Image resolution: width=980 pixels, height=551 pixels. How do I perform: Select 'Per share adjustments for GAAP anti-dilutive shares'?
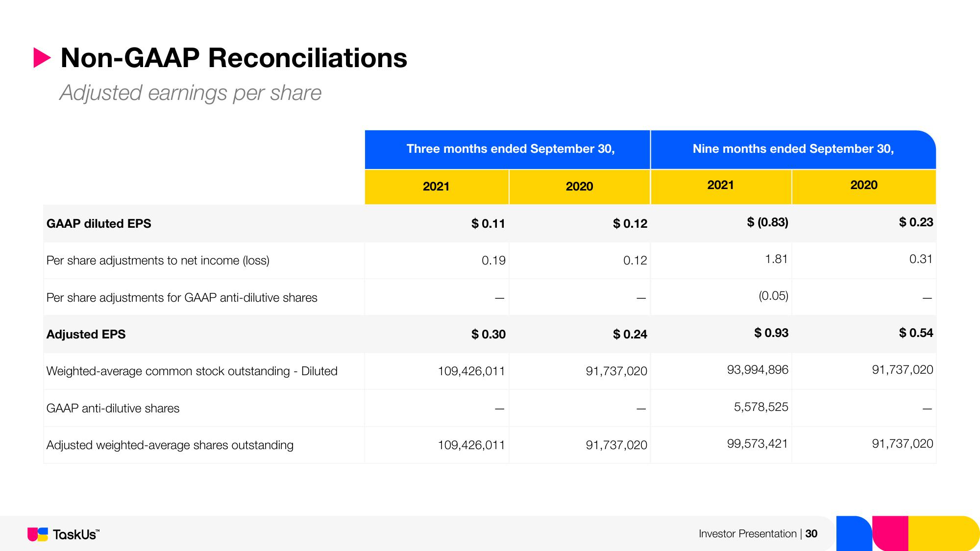[182, 298]
